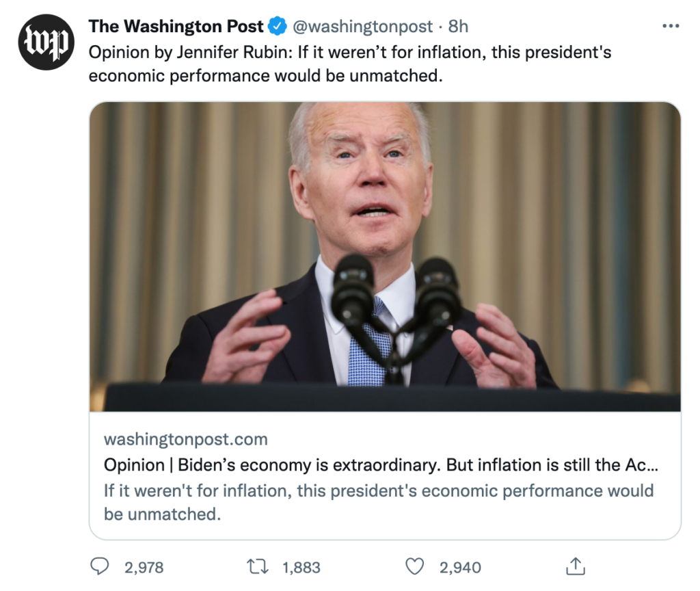This screenshot has width=700, height=591.
Task: Click the 2,940 like count
Action: [x=460, y=567]
